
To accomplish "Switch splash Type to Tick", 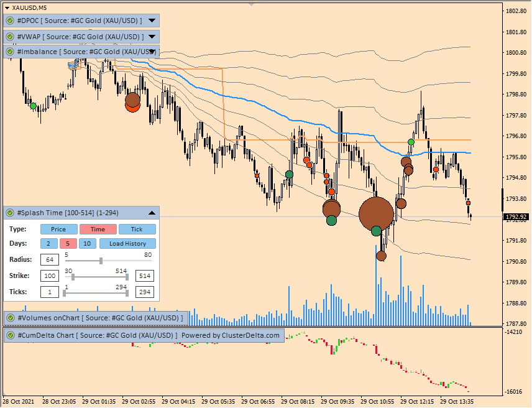I will click(x=137, y=229).
